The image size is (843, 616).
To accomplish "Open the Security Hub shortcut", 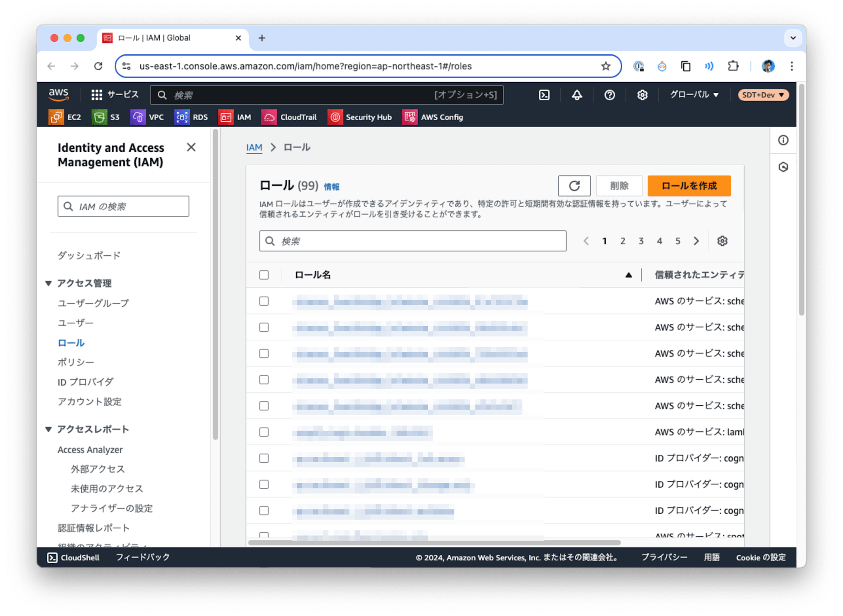I will 360,117.
